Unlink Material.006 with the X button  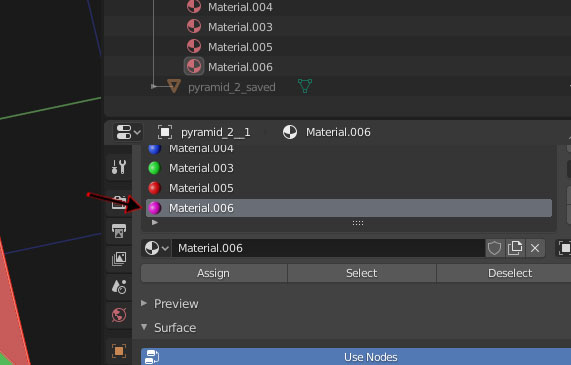(x=535, y=248)
